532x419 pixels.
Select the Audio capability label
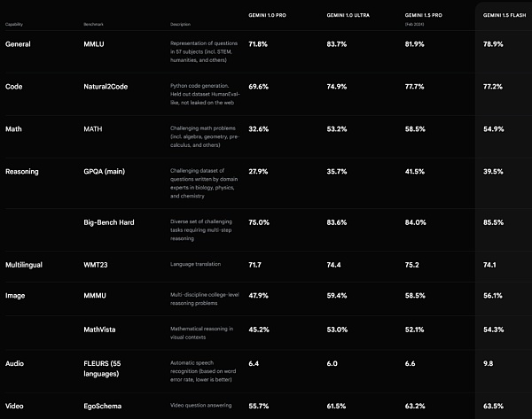pyautogui.click(x=16, y=363)
